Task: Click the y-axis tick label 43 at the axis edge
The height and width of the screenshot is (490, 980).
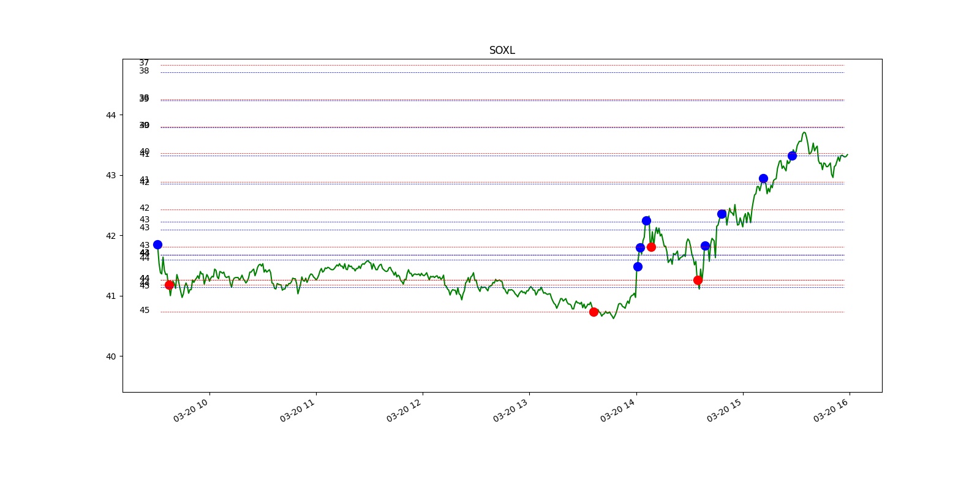Action: [110, 175]
